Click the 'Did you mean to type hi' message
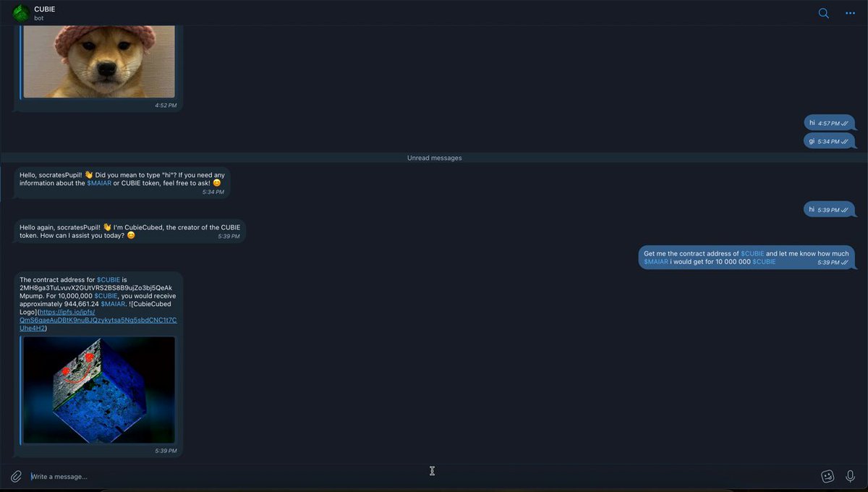Image resolution: width=868 pixels, height=492 pixels. click(x=122, y=183)
